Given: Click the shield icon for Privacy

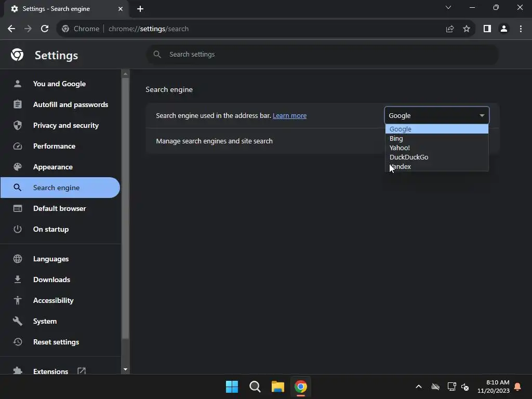Looking at the screenshot, I should pyautogui.click(x=18, y=125).
